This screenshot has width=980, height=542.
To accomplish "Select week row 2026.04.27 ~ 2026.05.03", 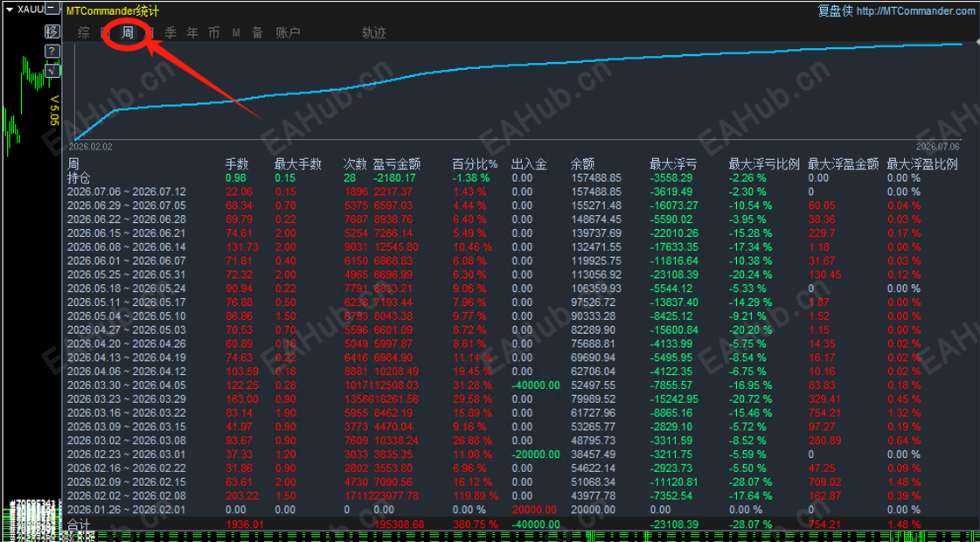I will (x=126, y=330).
